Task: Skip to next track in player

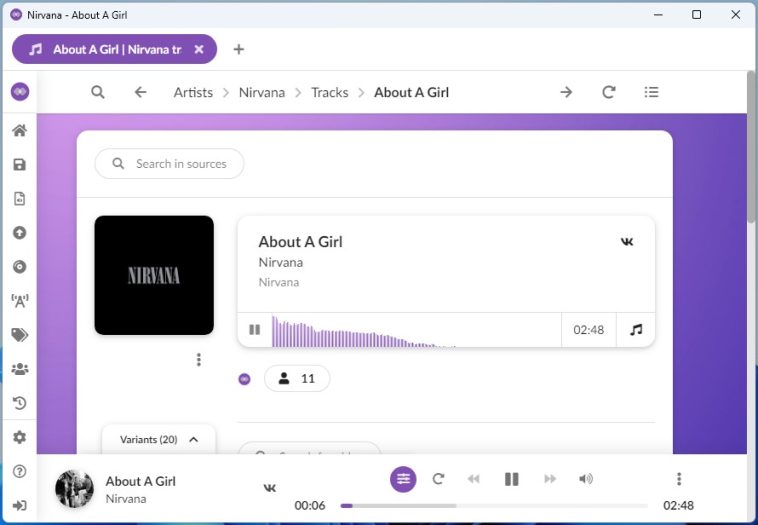Action: [x=550, y=479]
